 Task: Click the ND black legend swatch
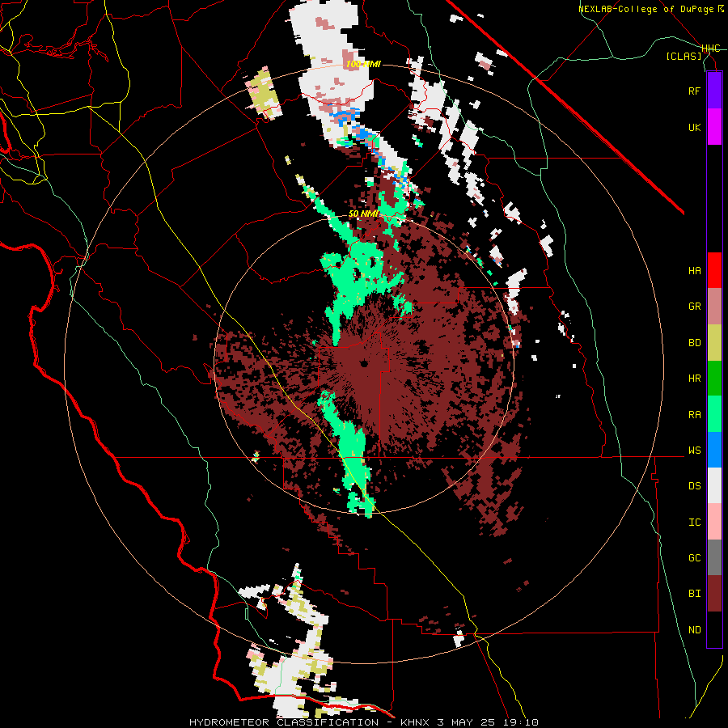pos(714,629)
